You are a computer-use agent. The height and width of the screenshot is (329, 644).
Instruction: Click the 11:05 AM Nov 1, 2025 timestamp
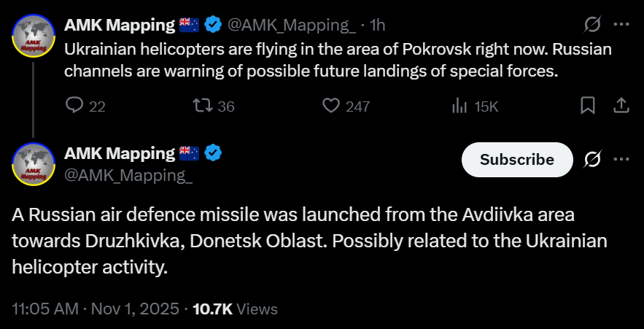(x=96, y=309)
